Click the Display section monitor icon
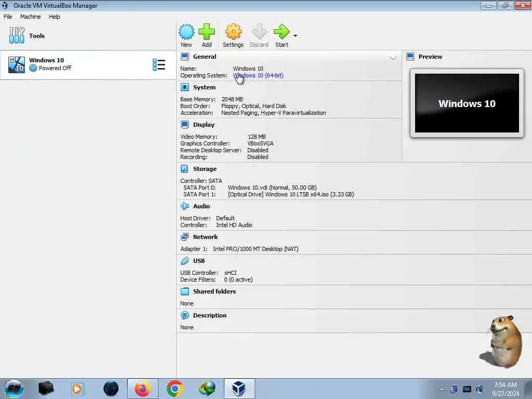Screen dimensions: 532x399 (x=185, y=125)
